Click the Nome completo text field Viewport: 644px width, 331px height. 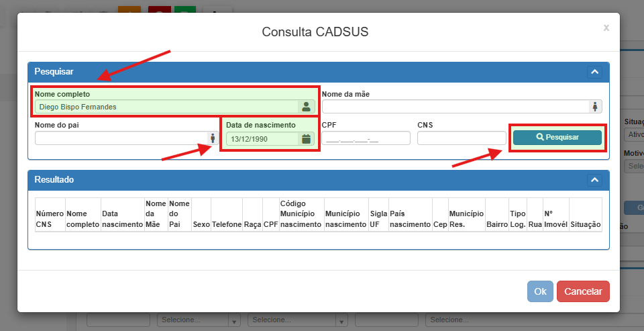[166, 106]
